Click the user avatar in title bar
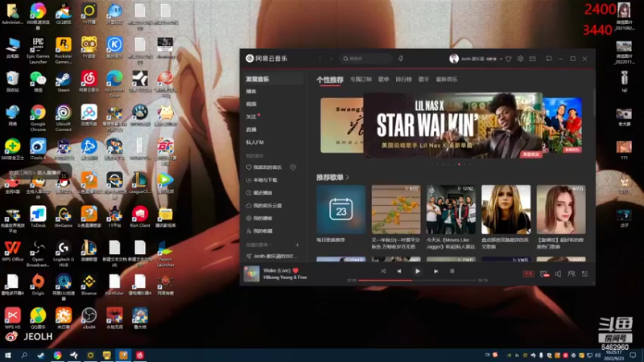The image size is (644, 362). pyautogui.click(x=453, y=59)
